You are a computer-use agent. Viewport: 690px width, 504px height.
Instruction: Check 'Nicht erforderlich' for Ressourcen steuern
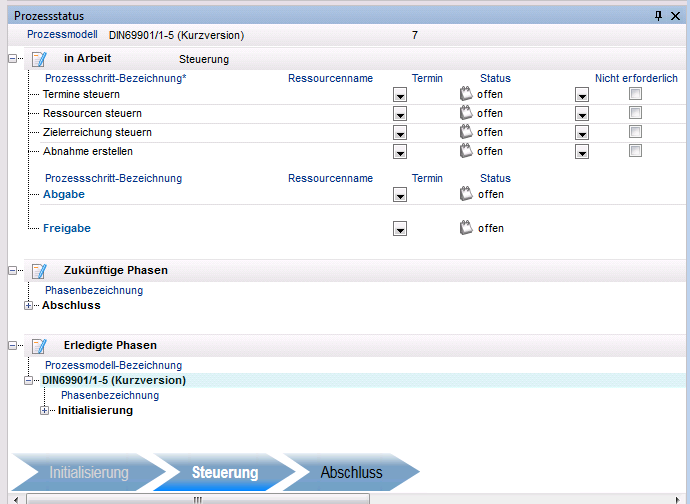[635, 112]
